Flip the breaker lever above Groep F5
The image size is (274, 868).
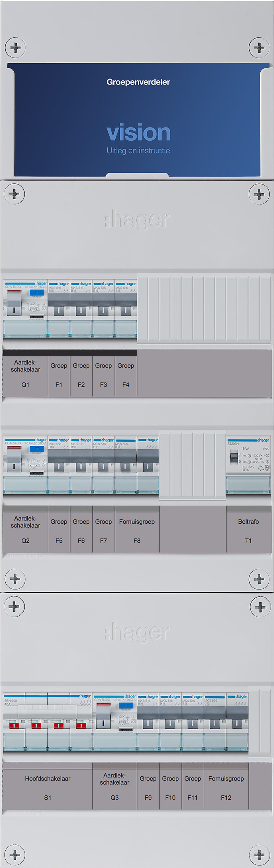59,467
